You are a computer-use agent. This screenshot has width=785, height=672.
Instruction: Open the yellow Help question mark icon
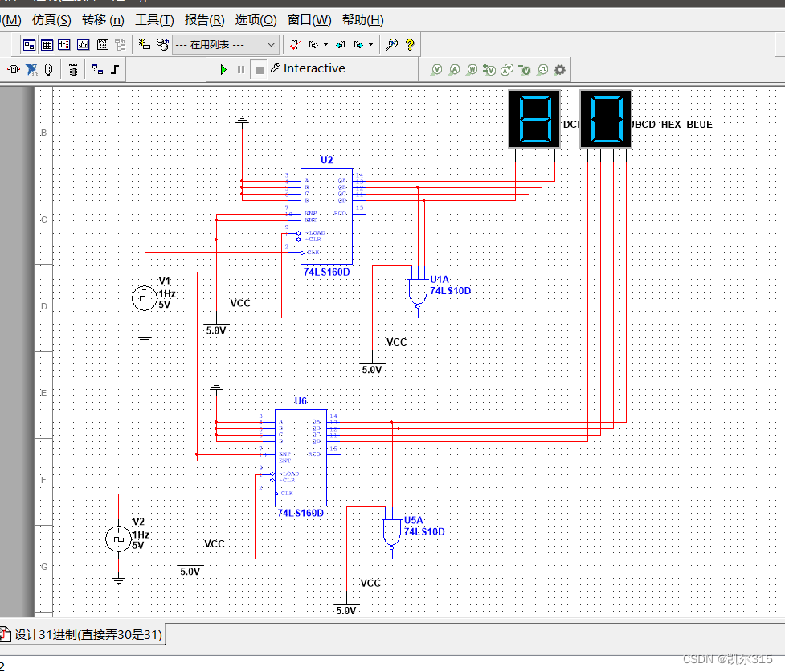point(410,44)
